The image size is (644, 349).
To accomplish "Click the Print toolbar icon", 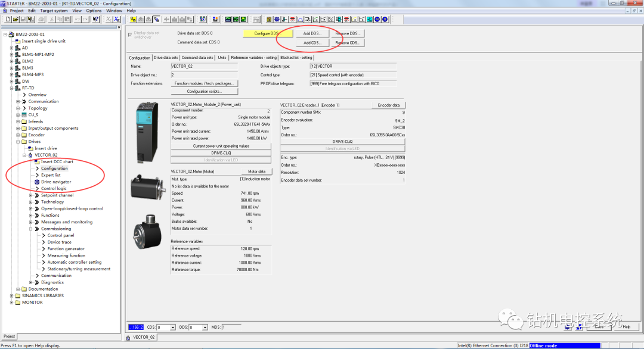I will click(x=42, y=19).
